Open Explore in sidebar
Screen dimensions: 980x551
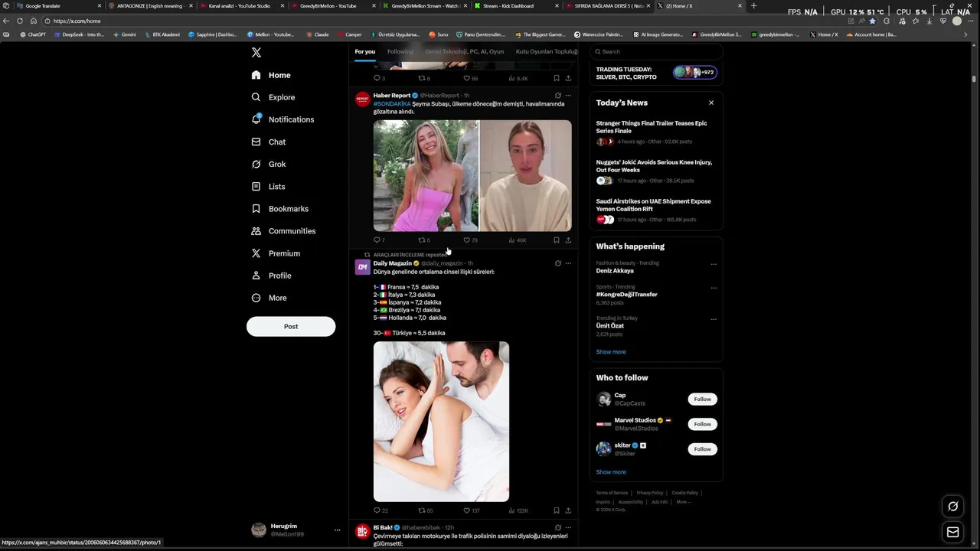pos(273,97)
